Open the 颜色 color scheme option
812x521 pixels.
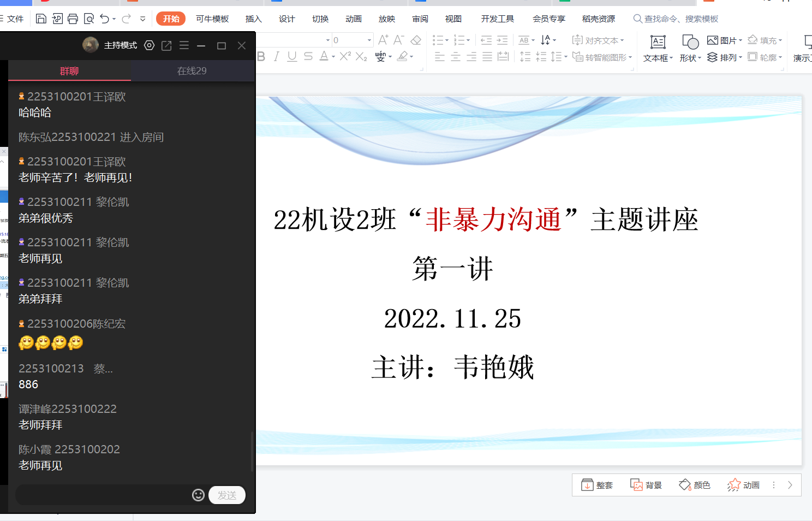pos(695,485)
